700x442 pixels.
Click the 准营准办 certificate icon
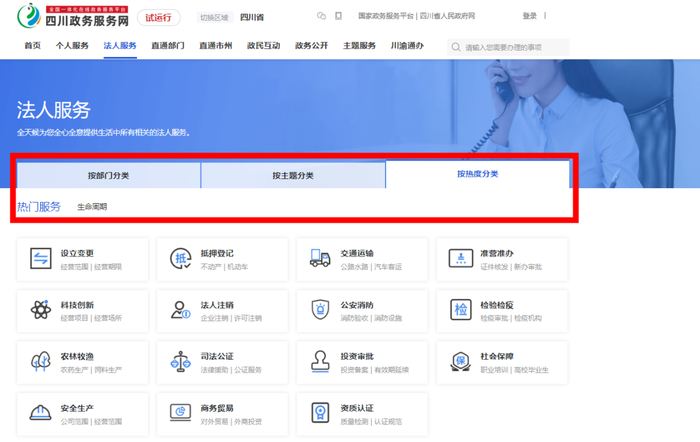(460, 259)
